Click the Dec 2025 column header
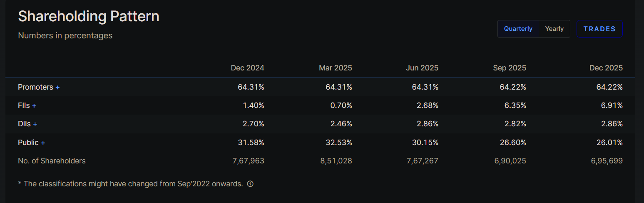The height and width of the screenshot is (203, 644). (606, 68)
